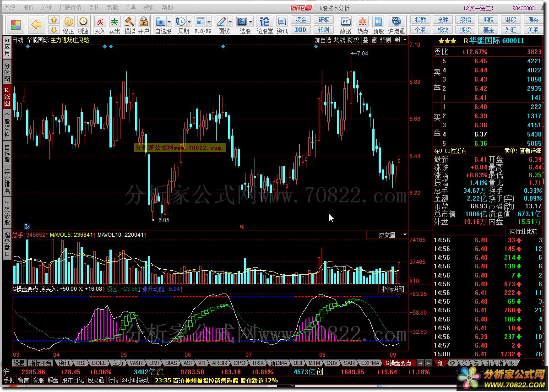Open the 数据 PE data icon
549x392 pixels.
(346, 25)
